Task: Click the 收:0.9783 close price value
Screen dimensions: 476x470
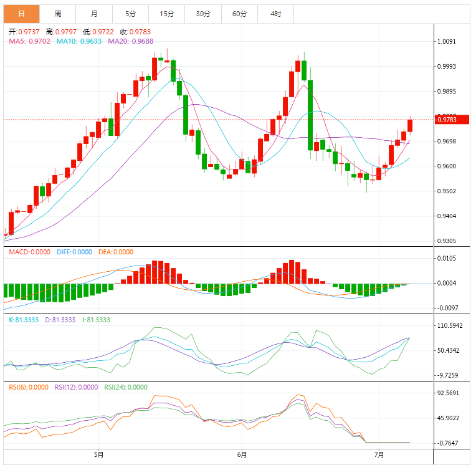Action: coord(135,32)
